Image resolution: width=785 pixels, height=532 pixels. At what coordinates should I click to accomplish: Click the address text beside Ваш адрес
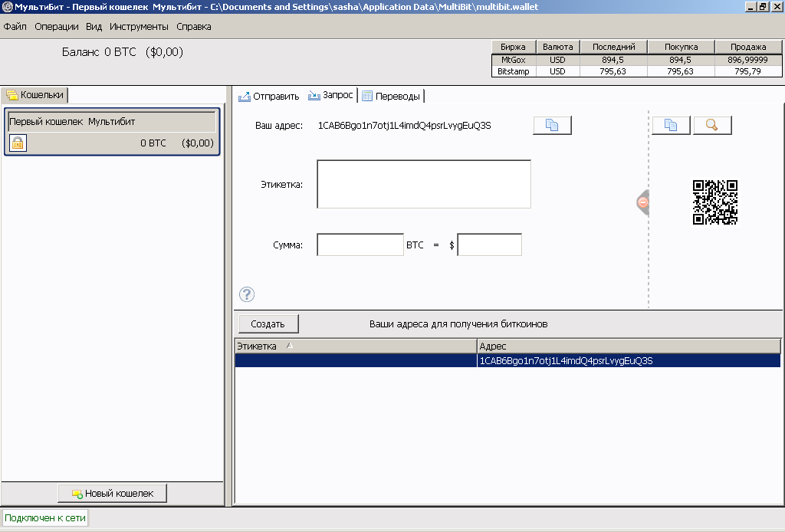(x=405, y=126)
